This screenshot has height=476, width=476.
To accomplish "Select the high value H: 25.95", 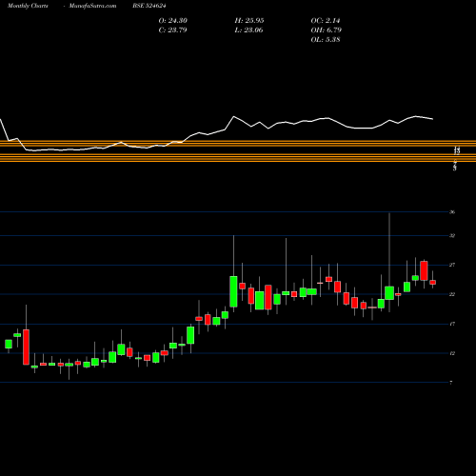I will [x=249, y=21].
